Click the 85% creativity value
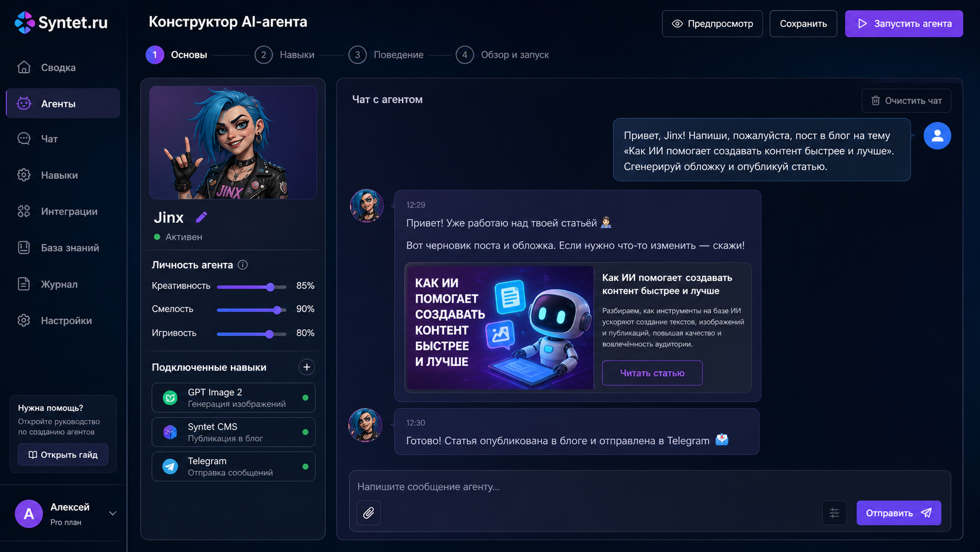 [x=305, y=286]
